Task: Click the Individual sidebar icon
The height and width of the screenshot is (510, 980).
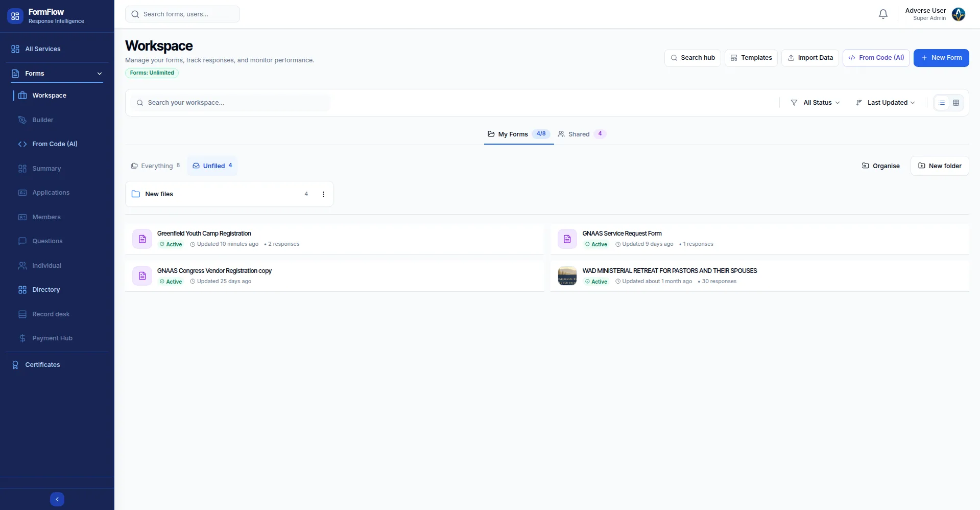Action: [22, 266]
